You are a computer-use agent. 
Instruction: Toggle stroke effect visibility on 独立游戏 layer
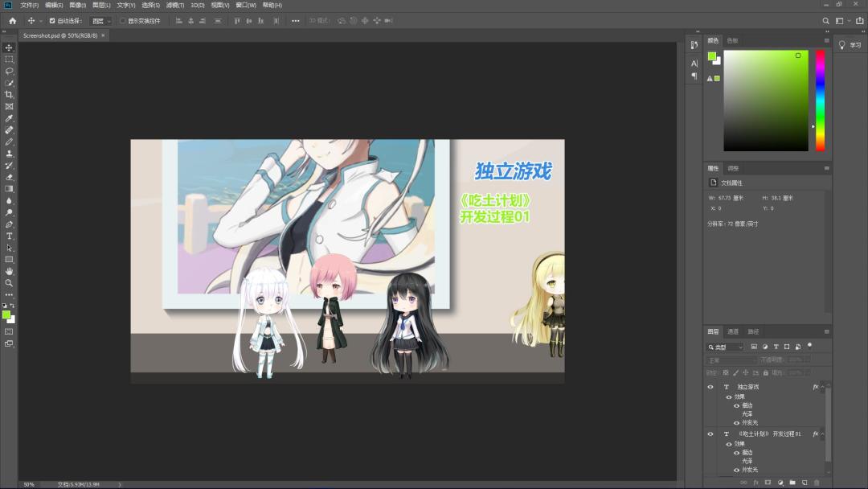tap(736, 405)
